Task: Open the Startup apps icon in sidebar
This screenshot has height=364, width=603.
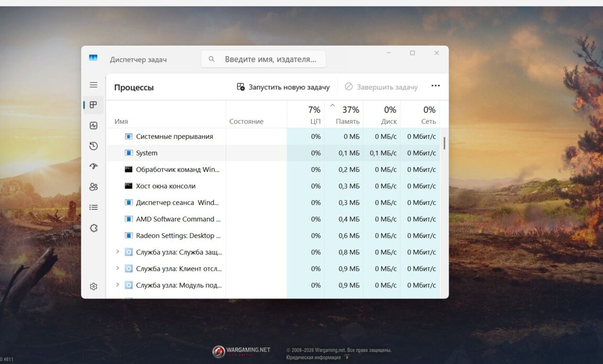Action: (x=93, y=166)
